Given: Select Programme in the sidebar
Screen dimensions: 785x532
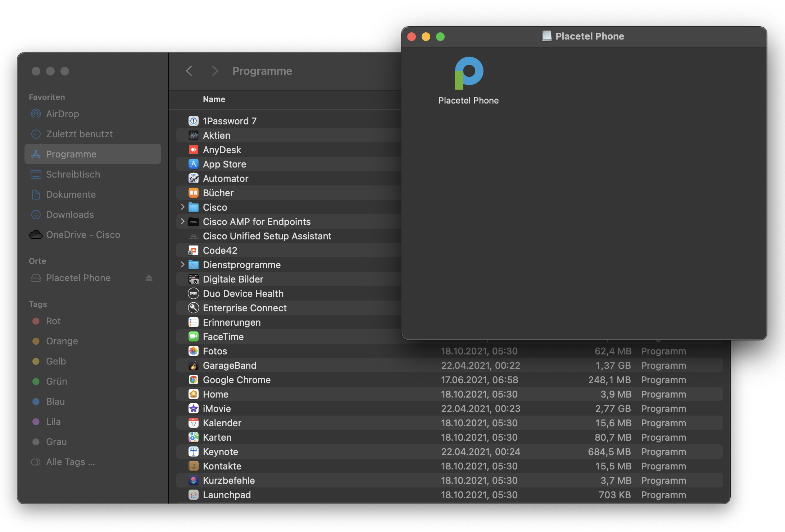Looking at the screenshot, I should click(x=93, y=154).
